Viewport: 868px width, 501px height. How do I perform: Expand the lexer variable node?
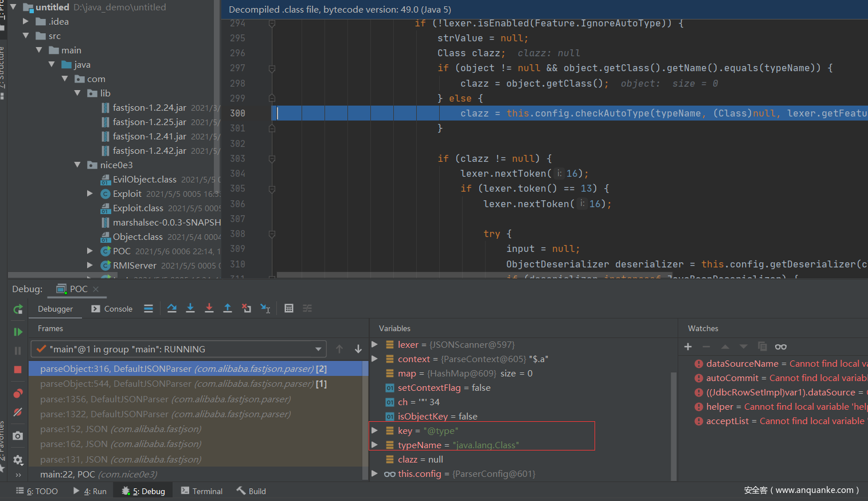click(375, 344)
